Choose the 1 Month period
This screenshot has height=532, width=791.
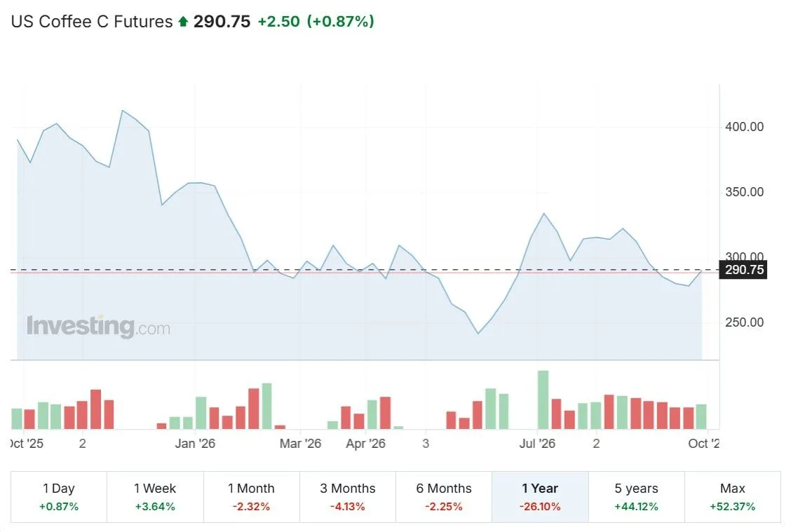[251, 497]
